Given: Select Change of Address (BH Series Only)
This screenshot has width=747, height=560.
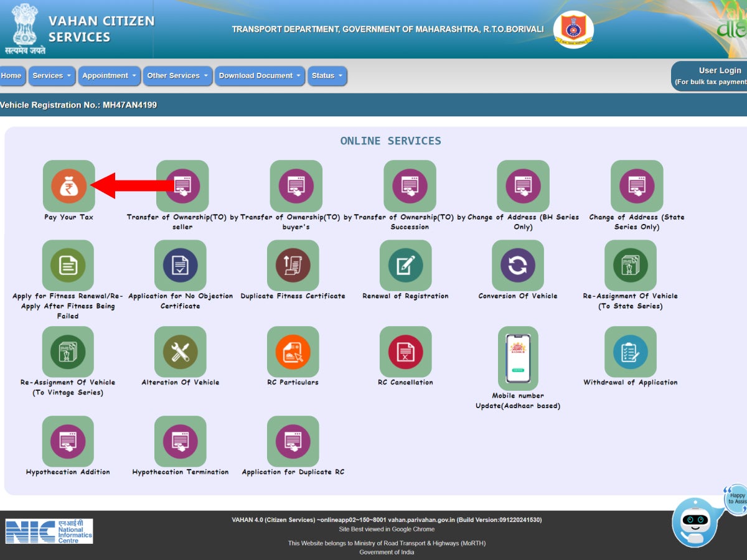Looking at the screenshot, I should (x=524, y=187).
